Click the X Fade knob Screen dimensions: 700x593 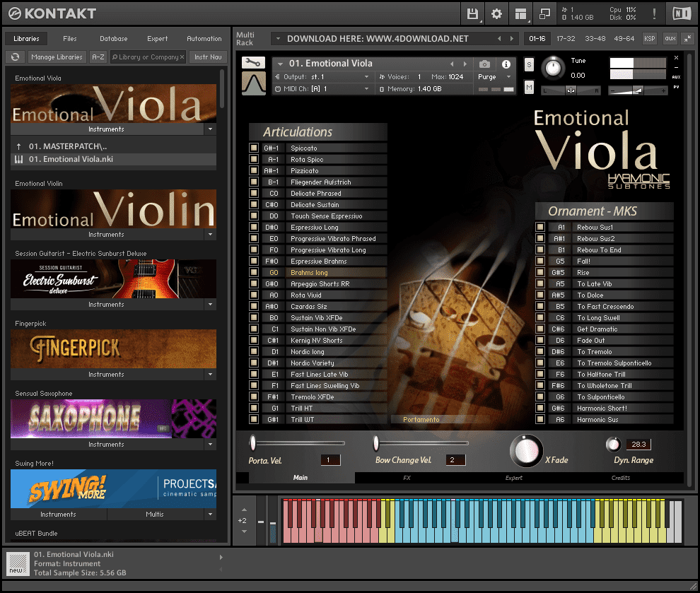click(x=526, y=451)
